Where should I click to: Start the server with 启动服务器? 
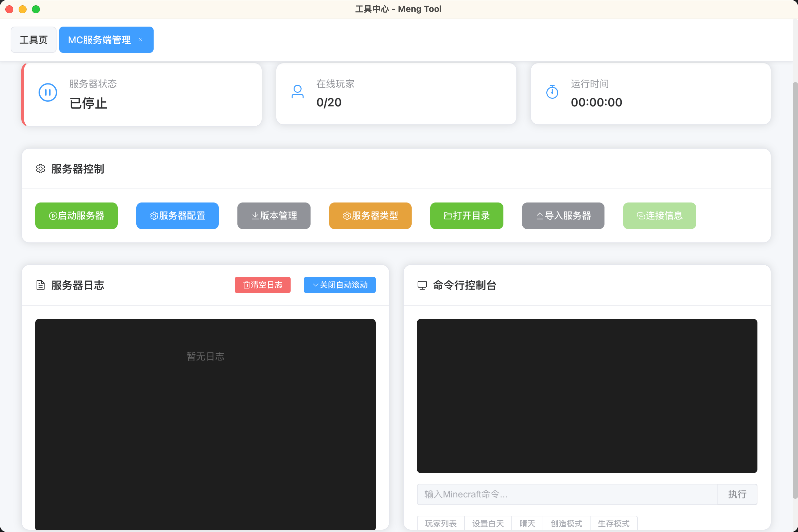(x=76, y=216)
